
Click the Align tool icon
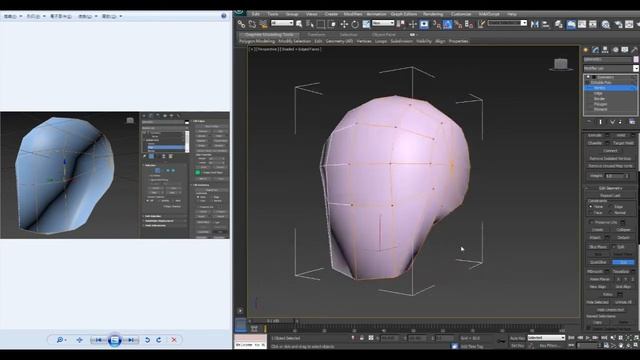(x=546, y=24)
